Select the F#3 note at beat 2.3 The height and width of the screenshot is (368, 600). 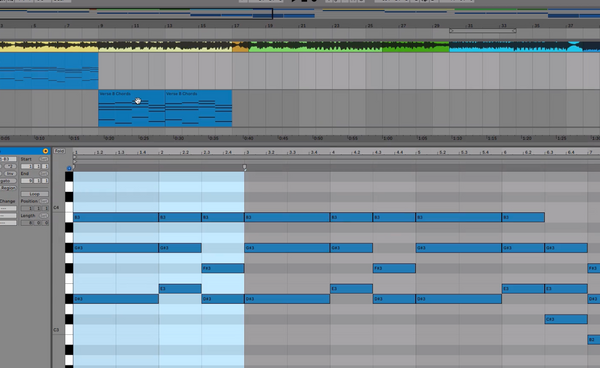[x=223, y=268]
